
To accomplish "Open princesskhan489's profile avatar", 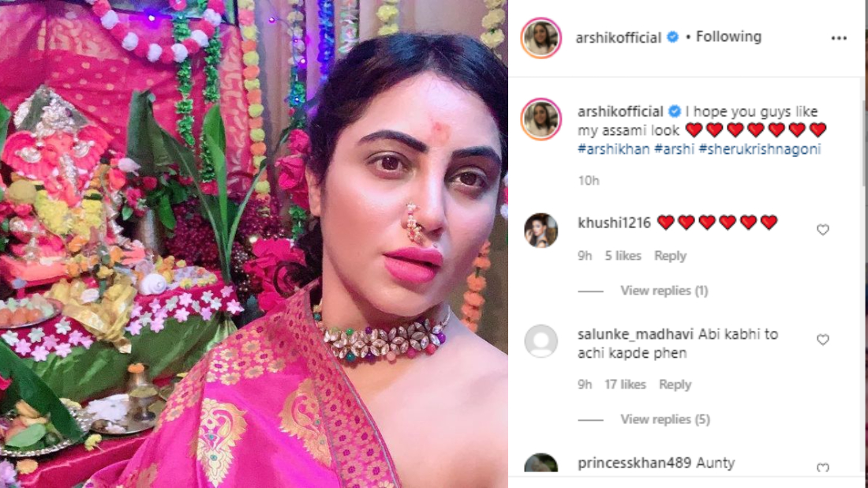I will pos(541,463).
